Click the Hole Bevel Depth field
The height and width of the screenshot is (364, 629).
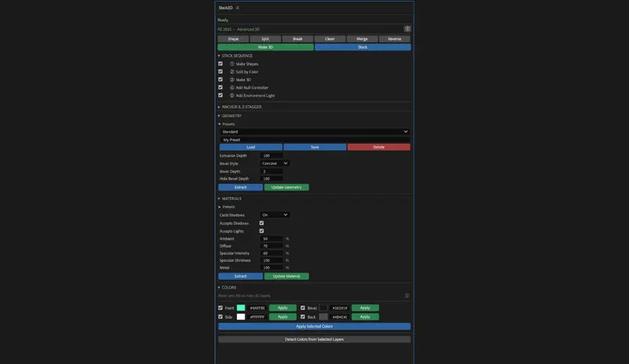(272, 179)
